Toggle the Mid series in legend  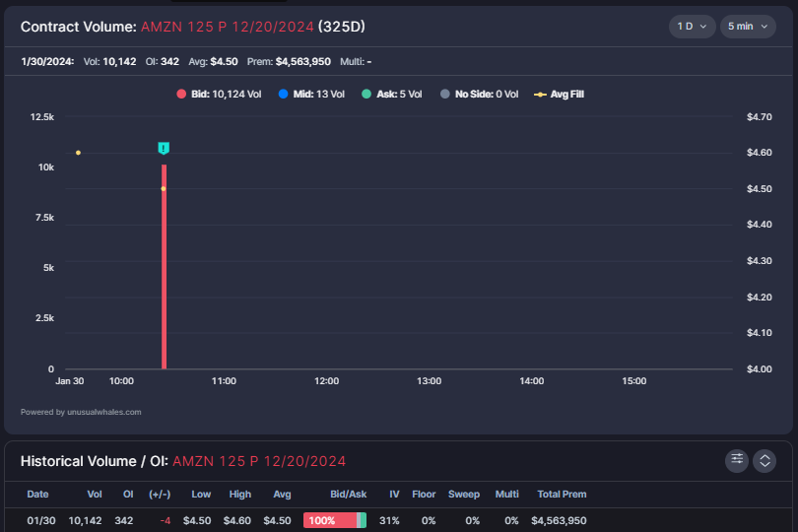click(x=311, y=95)
